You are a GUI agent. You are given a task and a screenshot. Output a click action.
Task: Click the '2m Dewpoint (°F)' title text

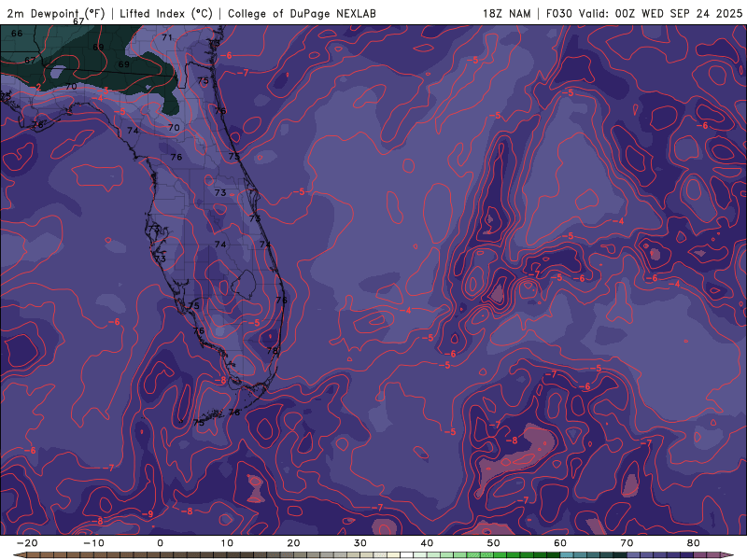(x=56, y=14)
